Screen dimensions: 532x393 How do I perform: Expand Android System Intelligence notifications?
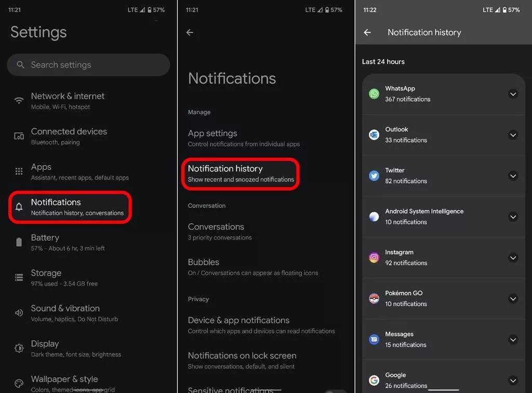click(x=513, y=216)
